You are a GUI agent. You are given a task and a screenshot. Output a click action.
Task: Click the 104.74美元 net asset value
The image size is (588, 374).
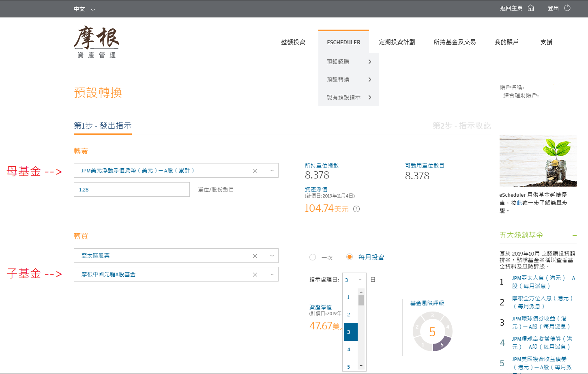pyautogui.click(x=326, y=208)
